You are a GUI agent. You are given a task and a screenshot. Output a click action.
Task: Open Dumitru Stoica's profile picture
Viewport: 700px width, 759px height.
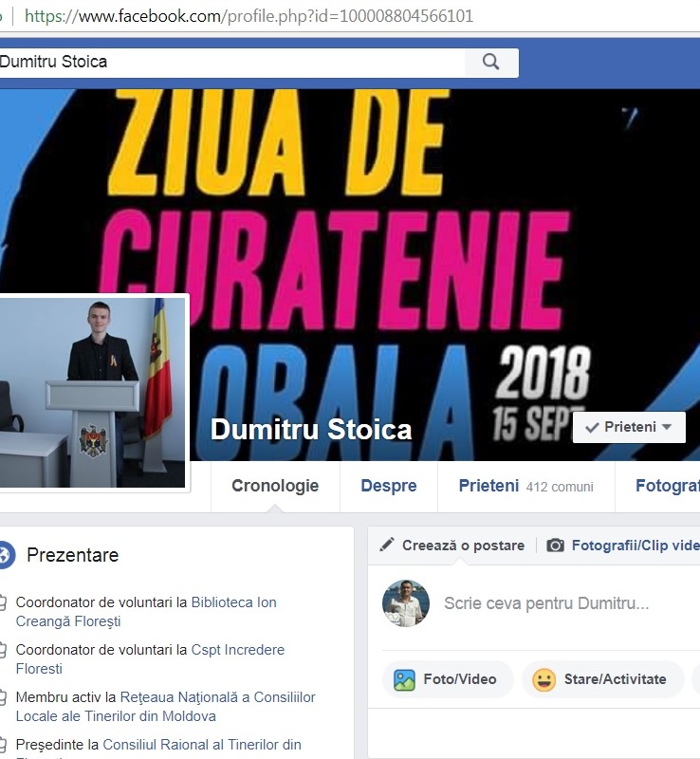[92, 393]
